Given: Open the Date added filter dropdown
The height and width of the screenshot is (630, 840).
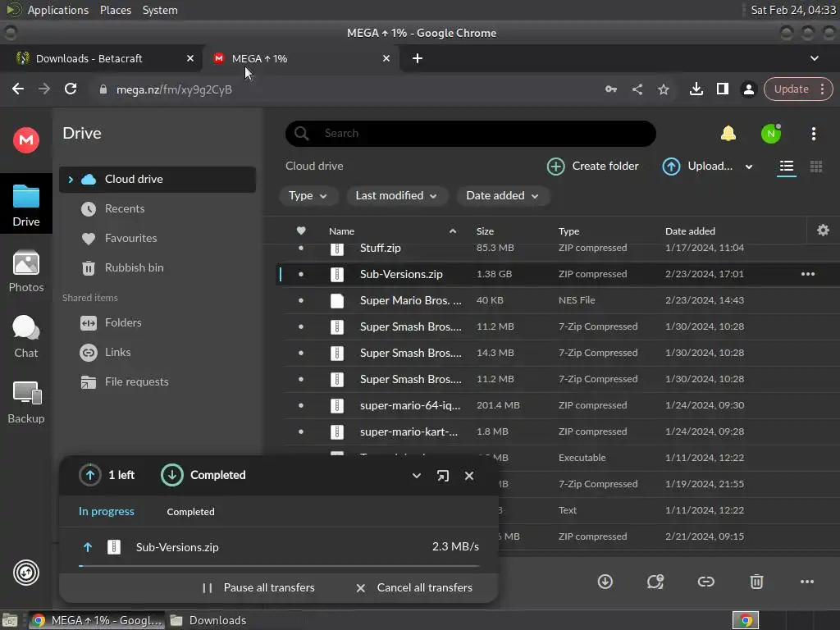Looking at the screenshot, I should (x=503, y=196).
